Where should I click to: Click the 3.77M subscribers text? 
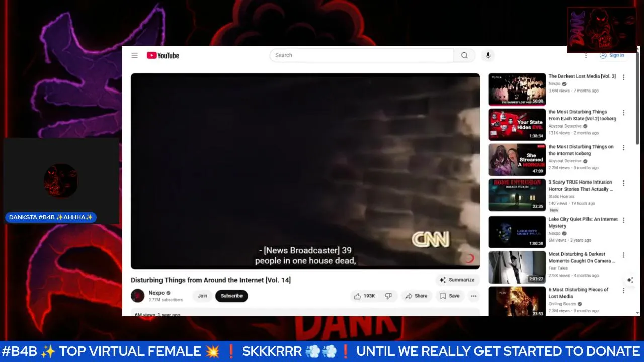pos(166,300)
